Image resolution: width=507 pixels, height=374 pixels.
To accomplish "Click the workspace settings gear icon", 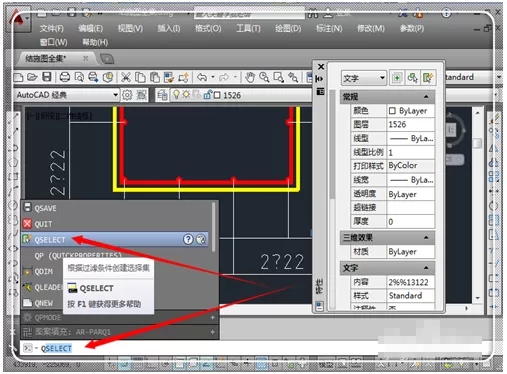I will [127, 95].
